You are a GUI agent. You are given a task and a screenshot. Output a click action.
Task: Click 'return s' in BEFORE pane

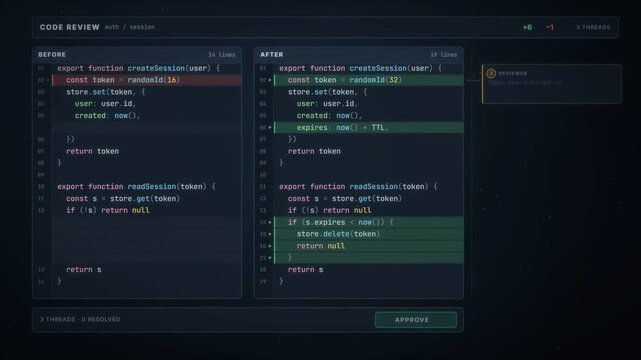pyautogui.click(x=84, y=270)
